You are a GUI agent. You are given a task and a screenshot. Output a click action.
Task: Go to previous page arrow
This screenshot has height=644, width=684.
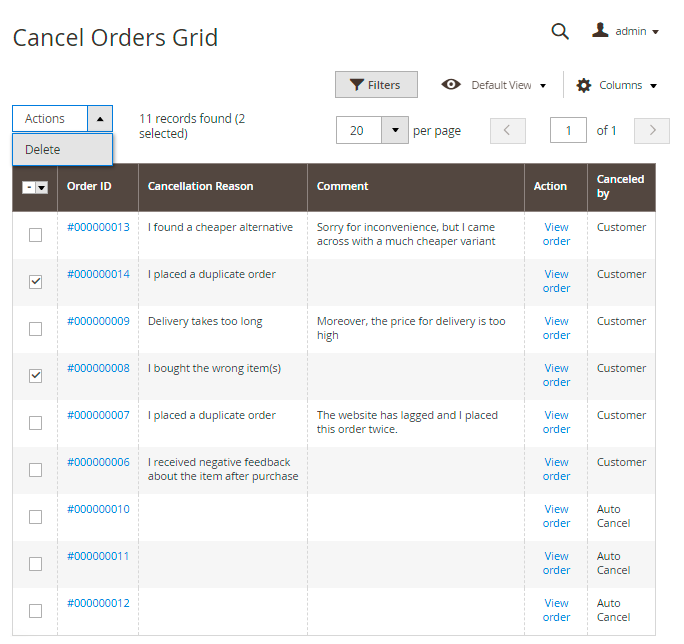[x=507, y=131]
